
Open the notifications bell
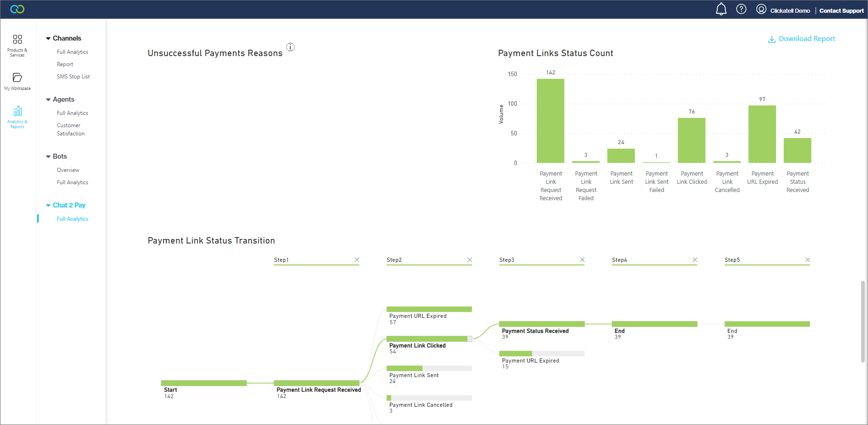[x=721, y=9]
